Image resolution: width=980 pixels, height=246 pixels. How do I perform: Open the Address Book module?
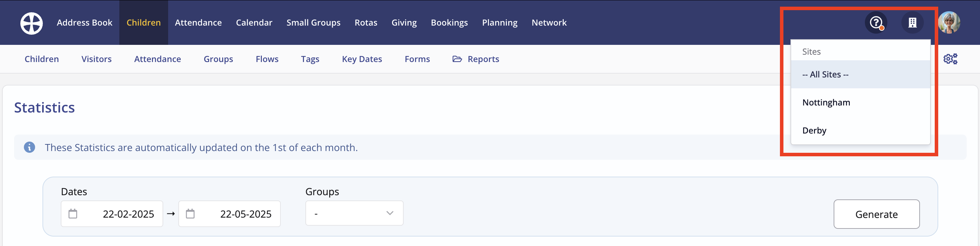[x=85, y=23]
